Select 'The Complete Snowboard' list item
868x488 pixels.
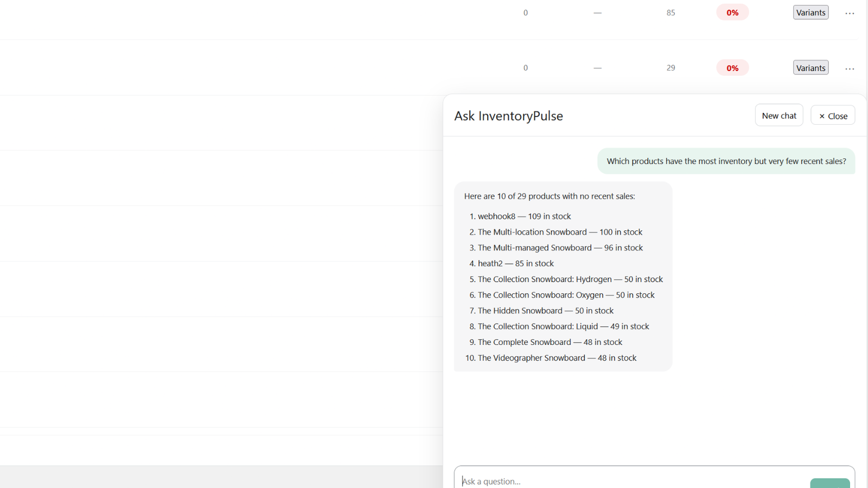click(550, 342)
